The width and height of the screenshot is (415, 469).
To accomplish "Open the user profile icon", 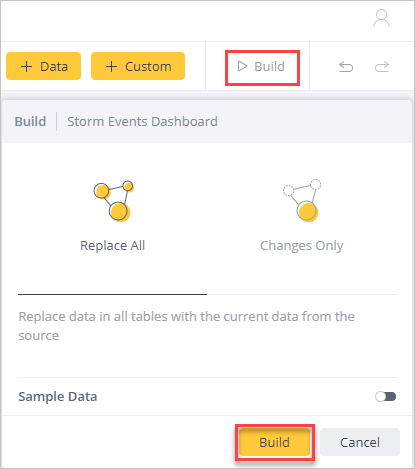I will [381, 18].
